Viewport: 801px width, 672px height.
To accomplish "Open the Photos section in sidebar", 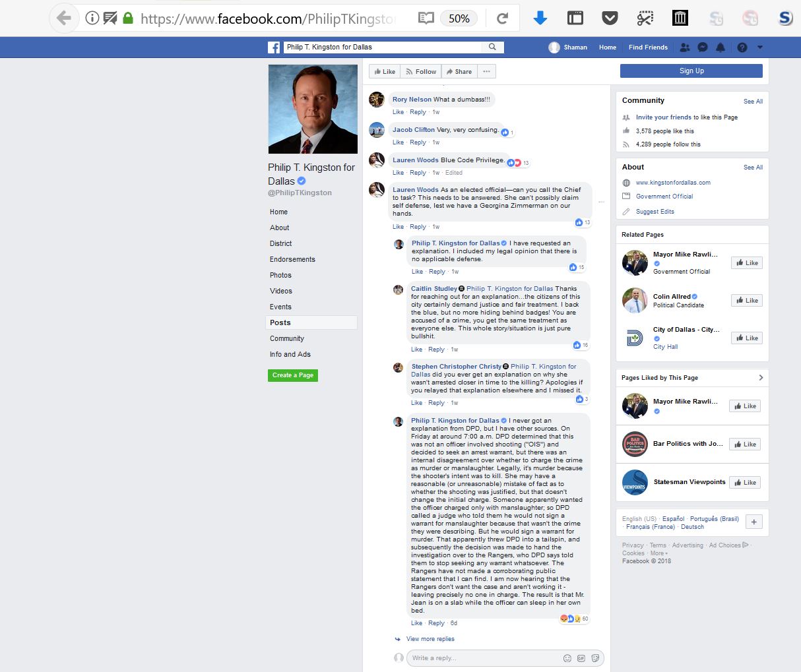I will pos(280,275).
